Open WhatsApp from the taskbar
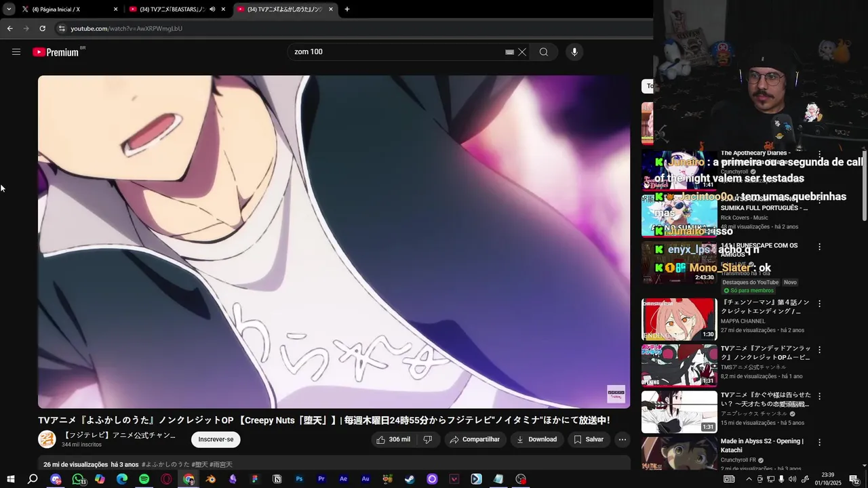Viewport: 868px width, 488px height. 78,479
